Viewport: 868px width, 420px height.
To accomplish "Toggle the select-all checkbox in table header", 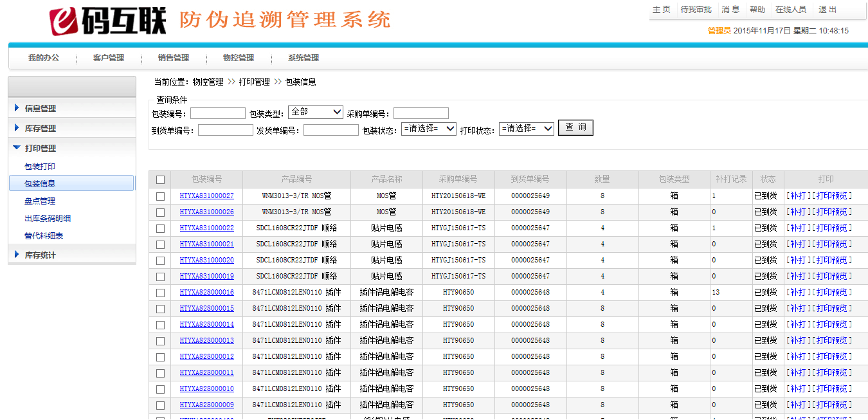I will coord(160,180).
